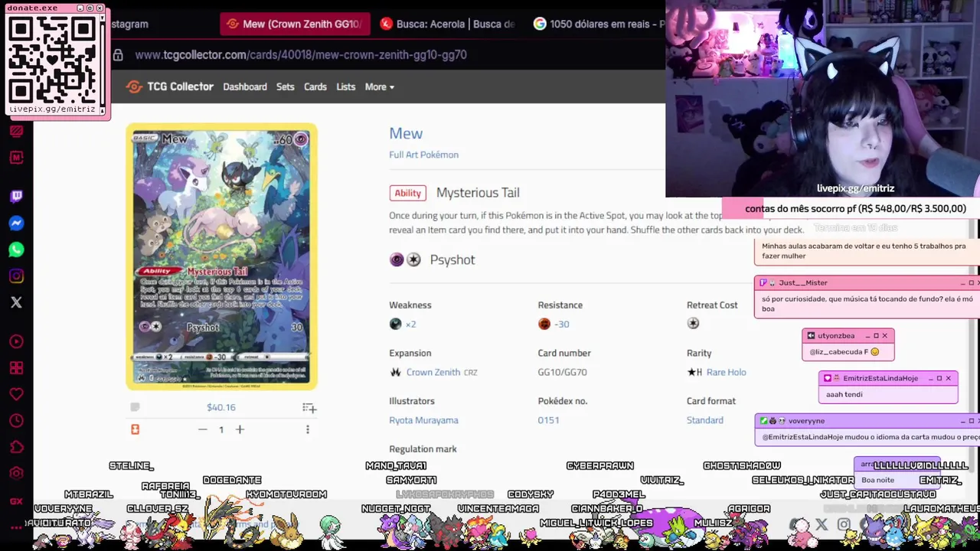This screenshot has width=980, height=551.
Task: Increase card quantity with plus button
Action: click(x=240, y=429)
